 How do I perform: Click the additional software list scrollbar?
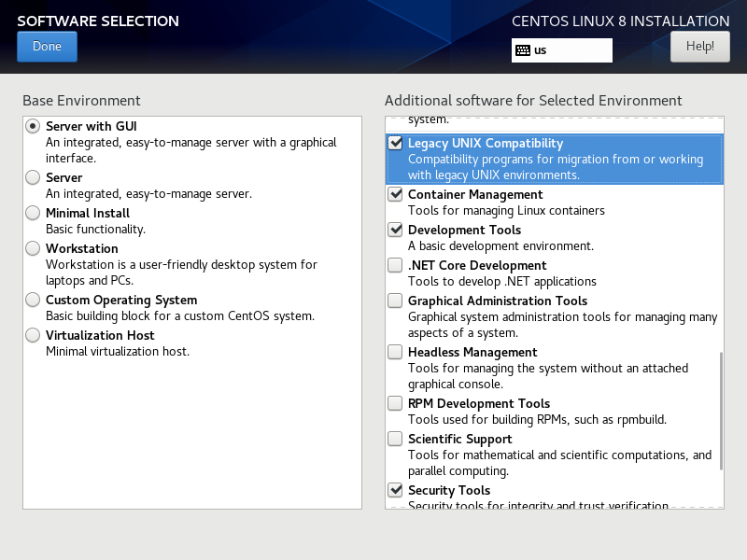721,411
